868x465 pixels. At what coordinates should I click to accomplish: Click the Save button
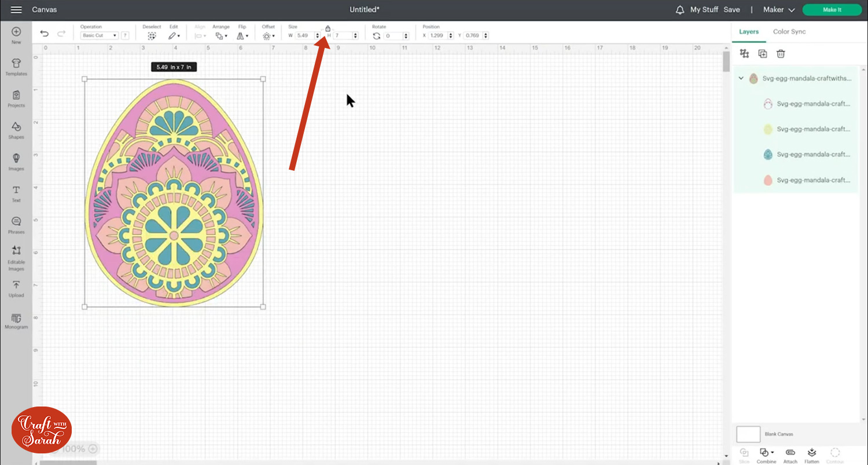pos(731,10)
